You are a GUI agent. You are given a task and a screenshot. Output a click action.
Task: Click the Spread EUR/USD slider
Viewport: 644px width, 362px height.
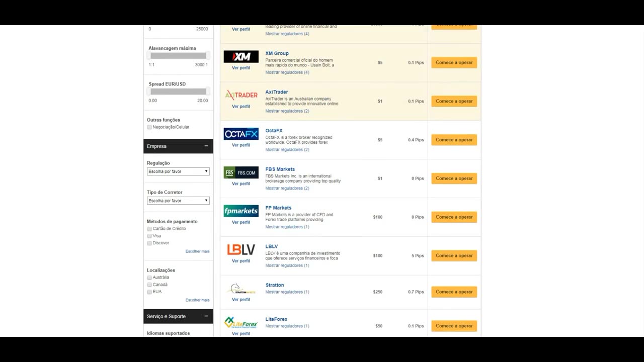click(178, 92)
